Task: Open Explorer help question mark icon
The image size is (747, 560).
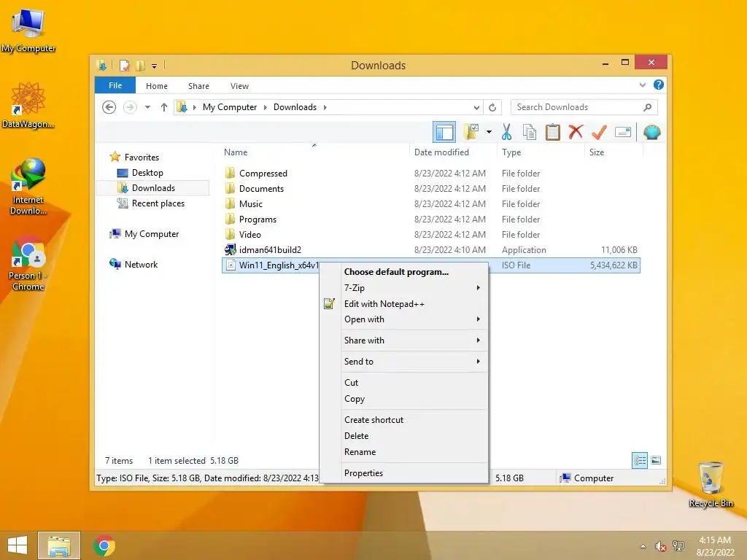Action: [659, 85]
